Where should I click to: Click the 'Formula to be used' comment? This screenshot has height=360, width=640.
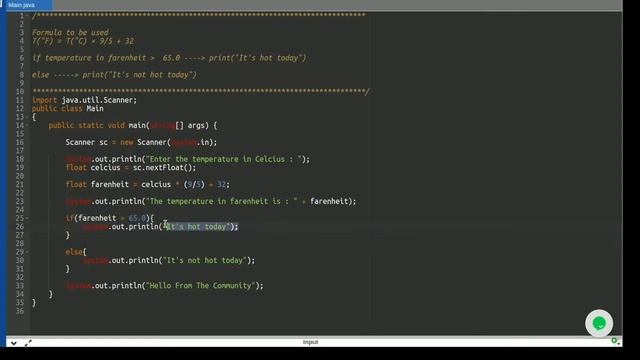click(70, 33)
